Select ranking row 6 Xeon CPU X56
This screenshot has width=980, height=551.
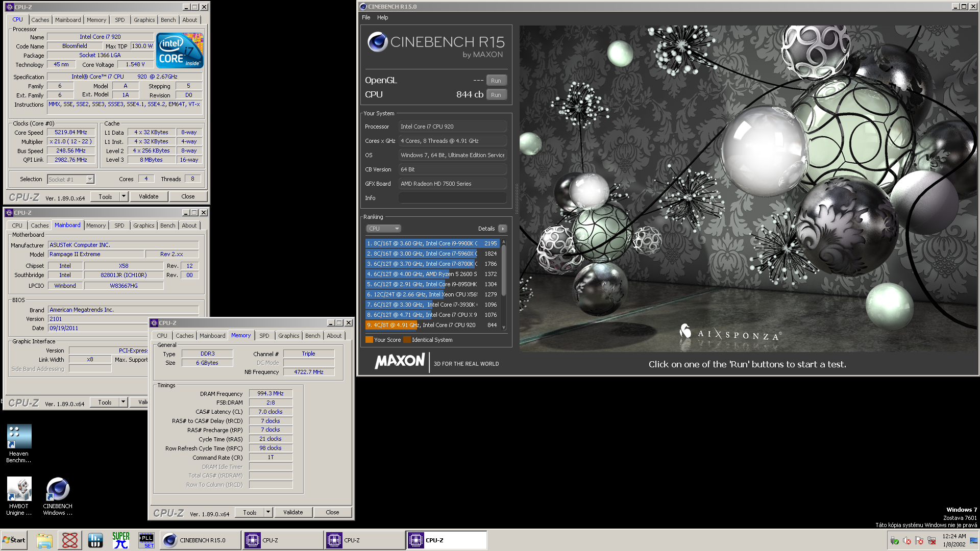(432, 294)
